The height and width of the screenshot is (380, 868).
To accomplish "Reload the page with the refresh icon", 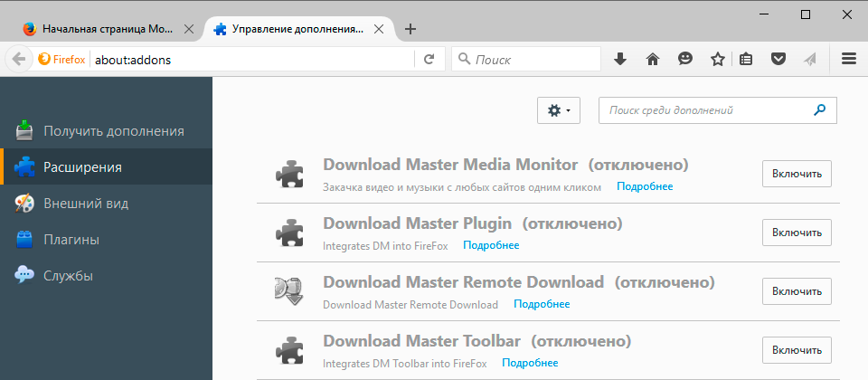I will [429, 60].
